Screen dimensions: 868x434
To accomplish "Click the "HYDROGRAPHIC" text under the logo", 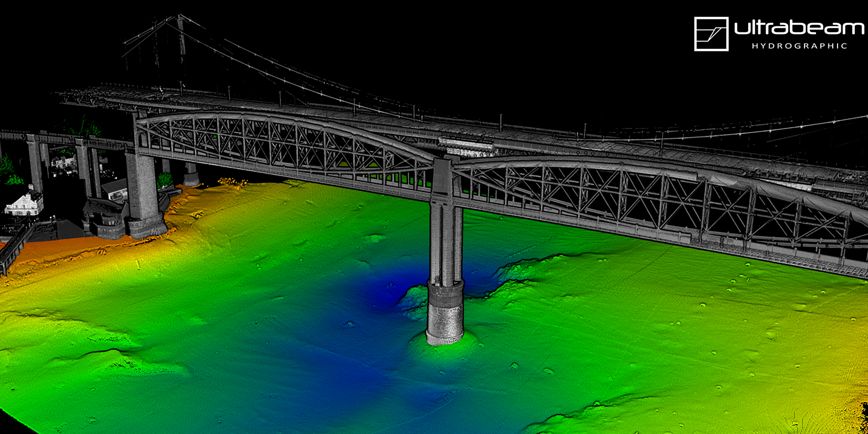I will (800, 46).
